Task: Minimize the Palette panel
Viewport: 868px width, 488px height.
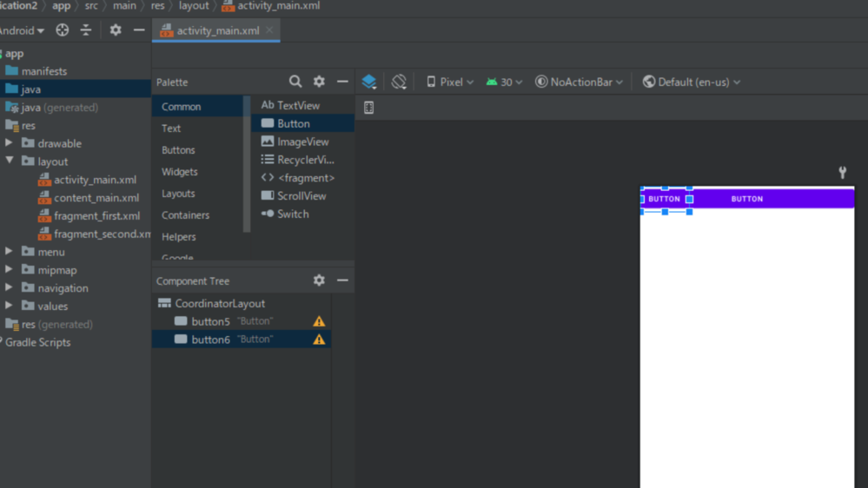Action: [342, 82]
